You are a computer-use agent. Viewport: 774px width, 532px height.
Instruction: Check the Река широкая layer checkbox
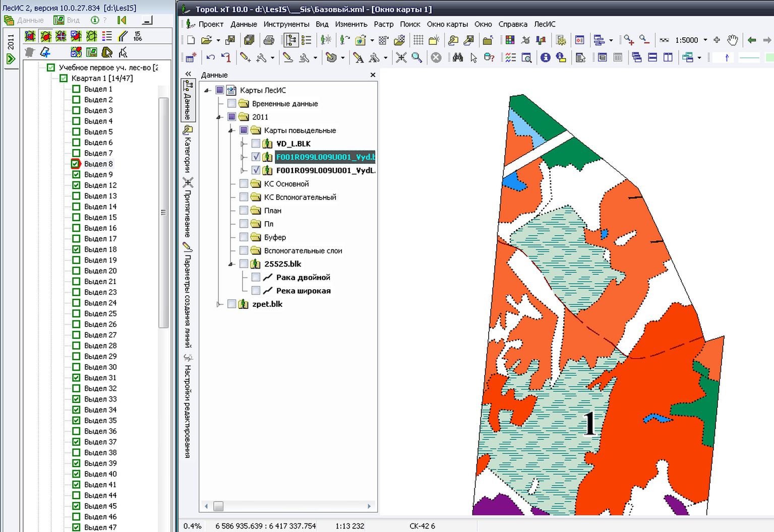(x=256, y=291)
